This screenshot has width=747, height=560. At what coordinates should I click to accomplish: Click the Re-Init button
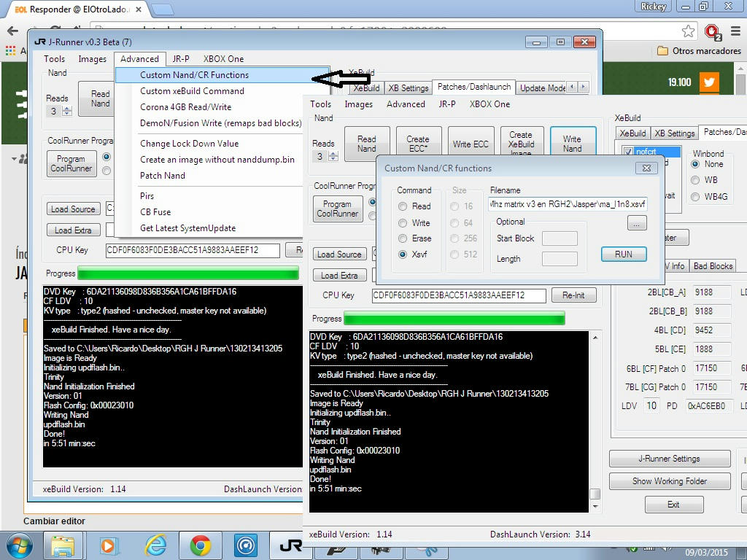coord(573,295)
